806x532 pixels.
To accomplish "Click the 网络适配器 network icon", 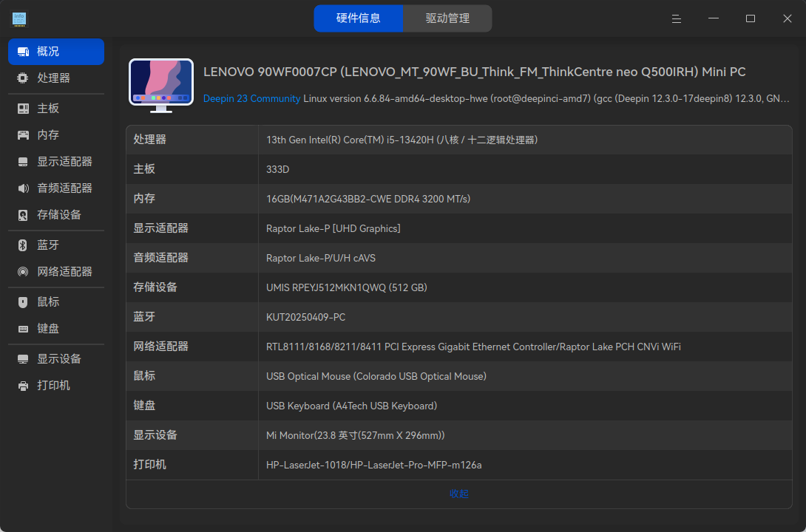I will (x=23, y=272).
